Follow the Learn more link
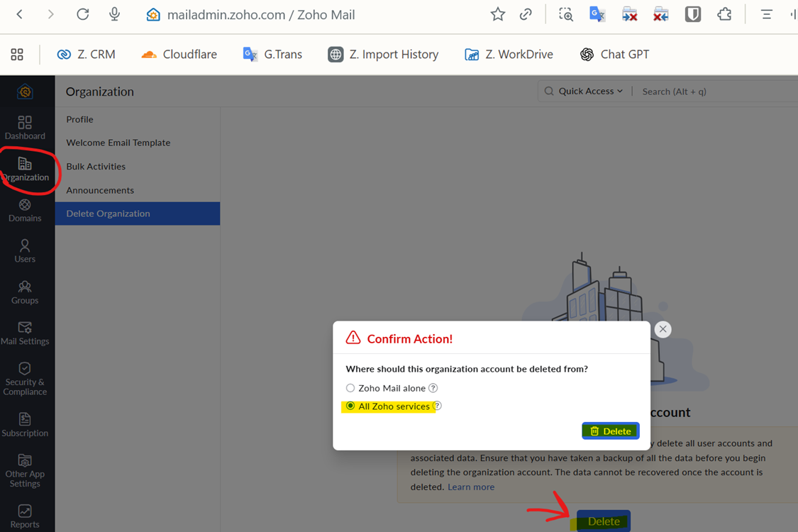 (471, 487)
